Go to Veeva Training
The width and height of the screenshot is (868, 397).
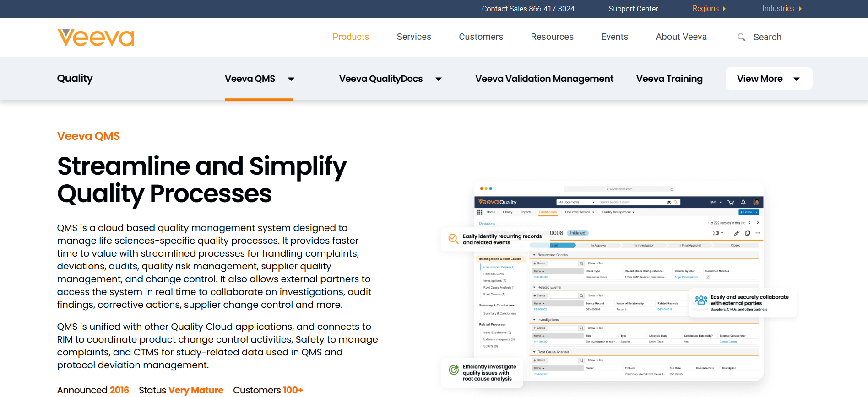(x=669, y=79)
